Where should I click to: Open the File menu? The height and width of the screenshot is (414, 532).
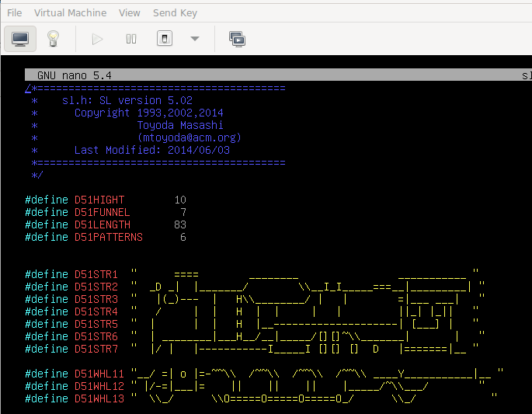(x=14, y=12)
